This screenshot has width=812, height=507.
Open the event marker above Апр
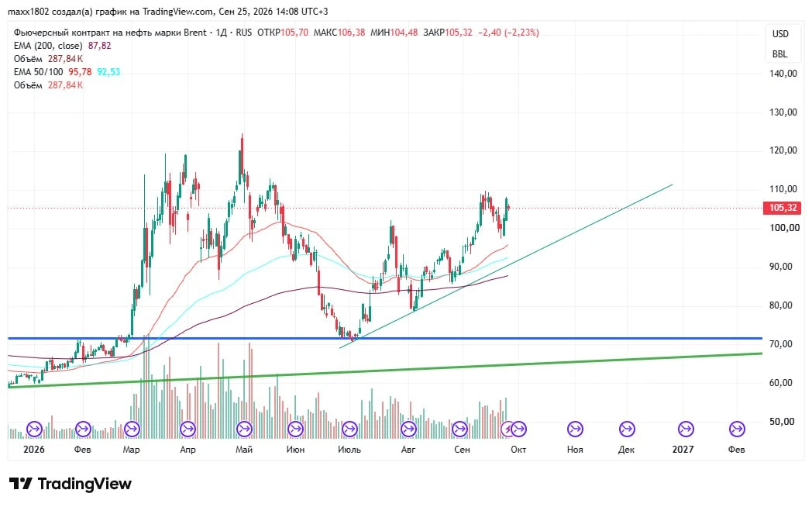(x=188, y=429)
